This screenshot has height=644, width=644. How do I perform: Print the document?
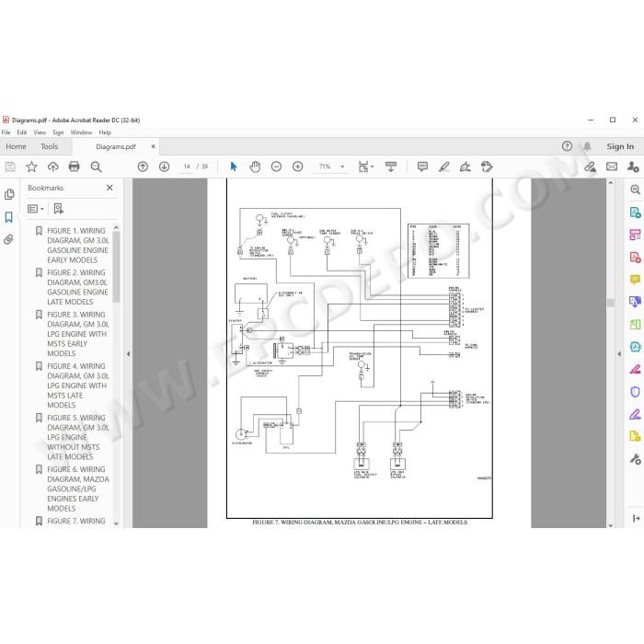pyautogui.click(x=75, y=167)
